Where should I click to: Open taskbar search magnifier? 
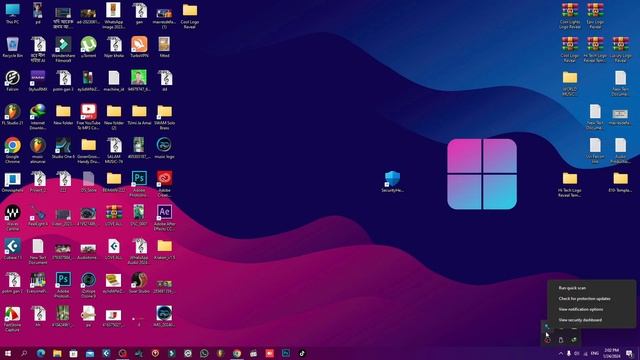click(24, 353)
